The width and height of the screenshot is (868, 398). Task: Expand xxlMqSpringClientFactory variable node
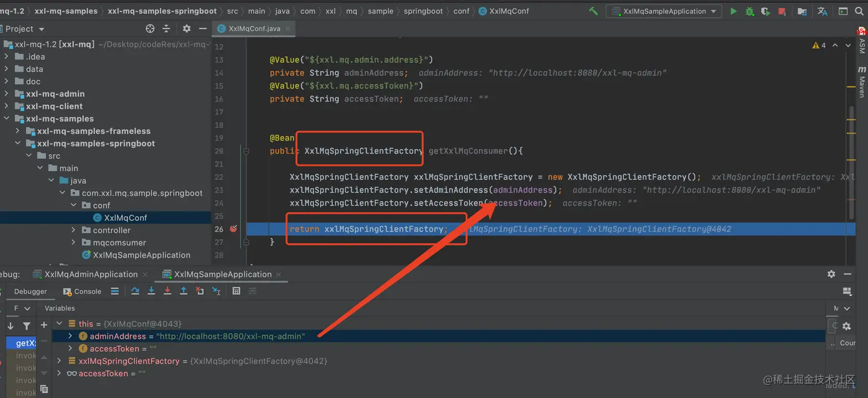59,361
